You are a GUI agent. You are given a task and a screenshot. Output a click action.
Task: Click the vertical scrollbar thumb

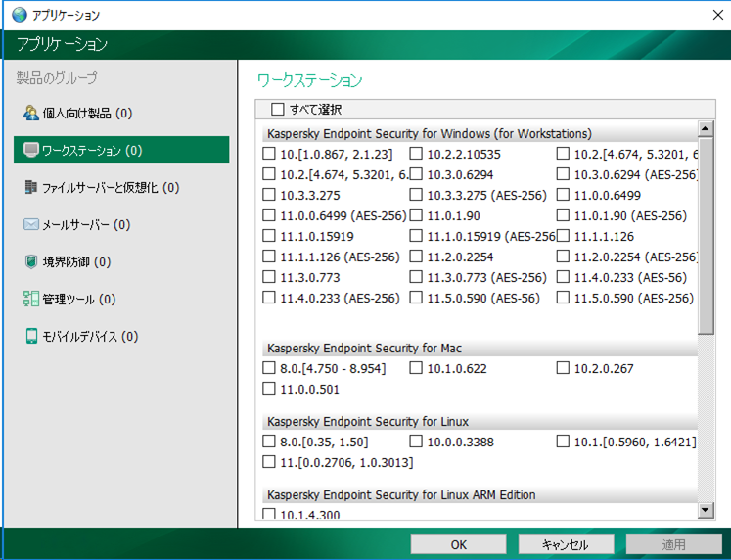706,236
